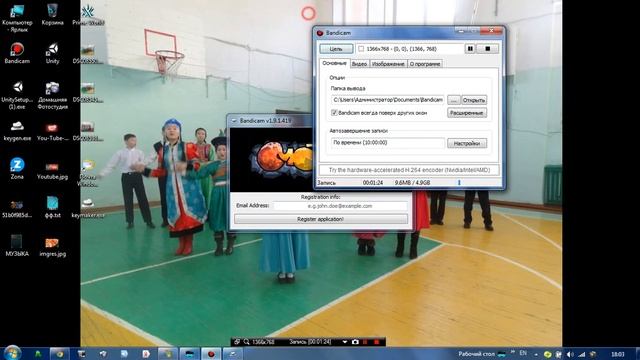This screenshot has width=640, height=360.
Task: Open the recording bar dropdown arrow
Action: coord(344,342)
